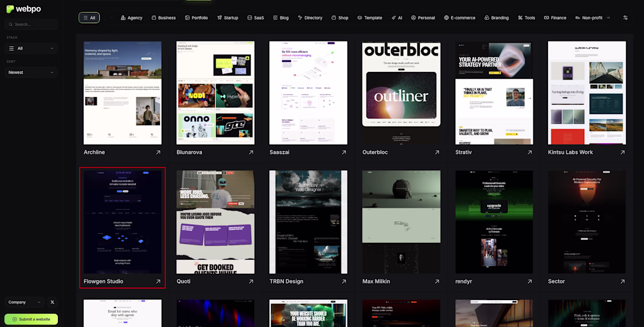Screen dimensions: 644x327
Task: Click the Outerbloc title link
Action: 375,152
